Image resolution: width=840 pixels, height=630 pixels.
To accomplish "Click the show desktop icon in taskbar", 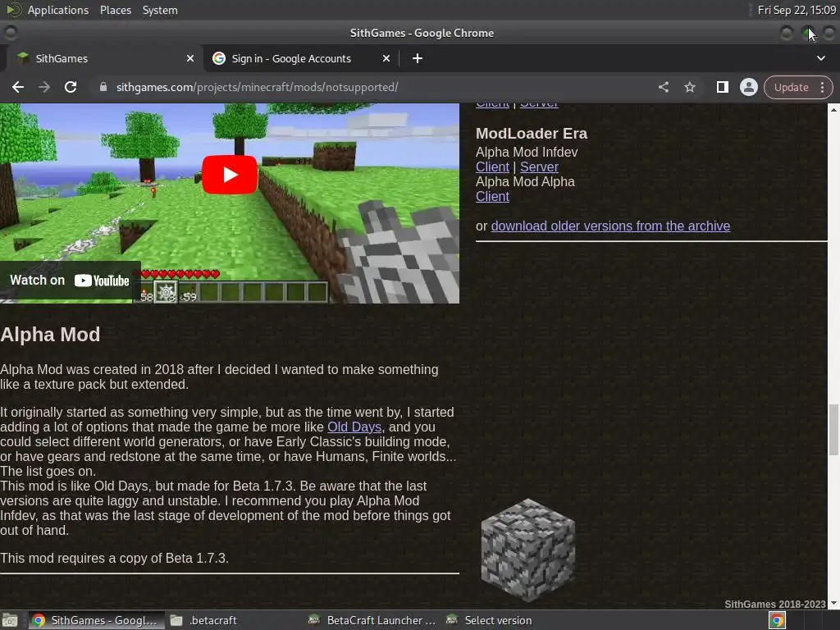I will pyautogui.click(x=10, y=620).
